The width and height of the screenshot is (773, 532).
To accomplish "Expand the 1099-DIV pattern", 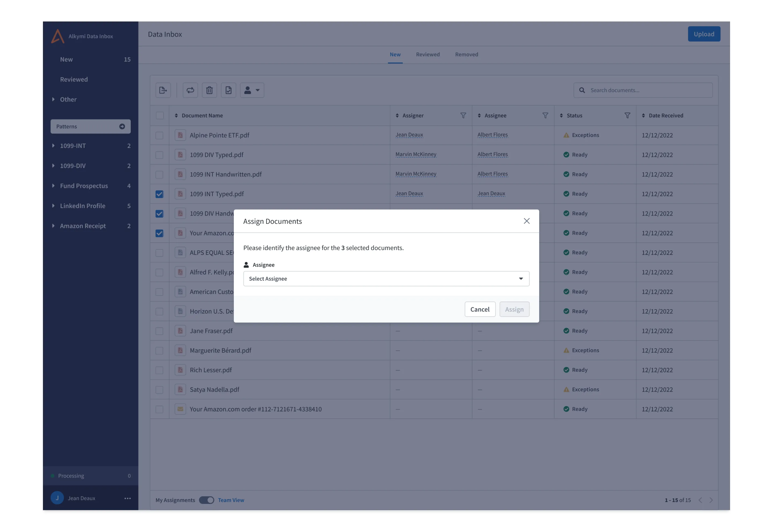I will pyautogui.click(x=53, y=166).
